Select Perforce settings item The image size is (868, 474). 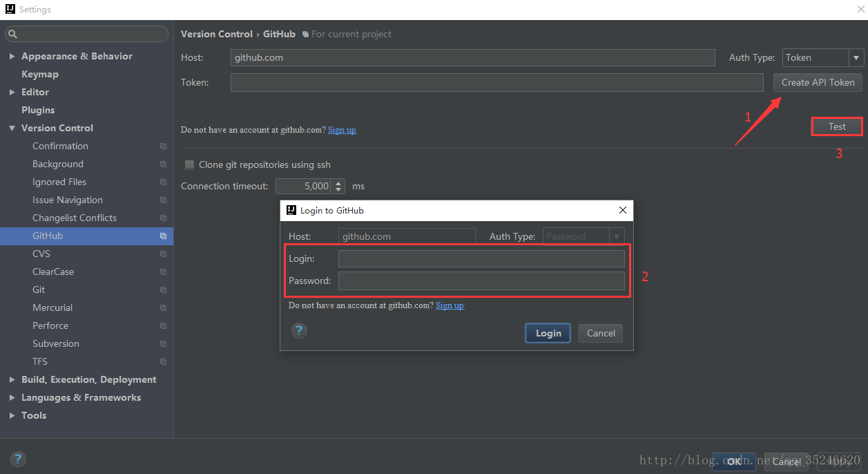point(50,326)
